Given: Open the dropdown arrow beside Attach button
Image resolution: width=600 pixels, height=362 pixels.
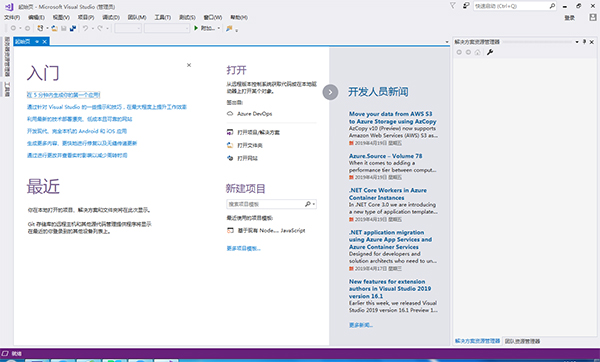Looking at the screenshot, I should coord(219,28).
